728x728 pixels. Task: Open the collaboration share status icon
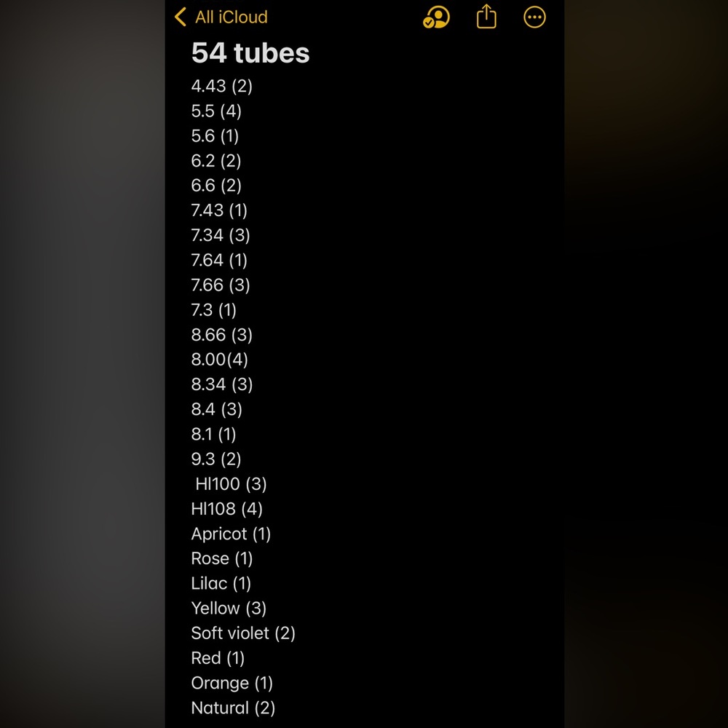click(x=436, y=17)
